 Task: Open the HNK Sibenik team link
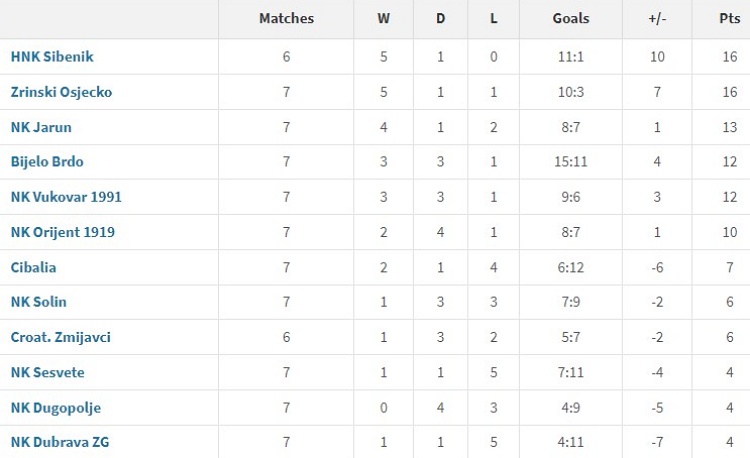pyautogui.click(x=52, y=57)
